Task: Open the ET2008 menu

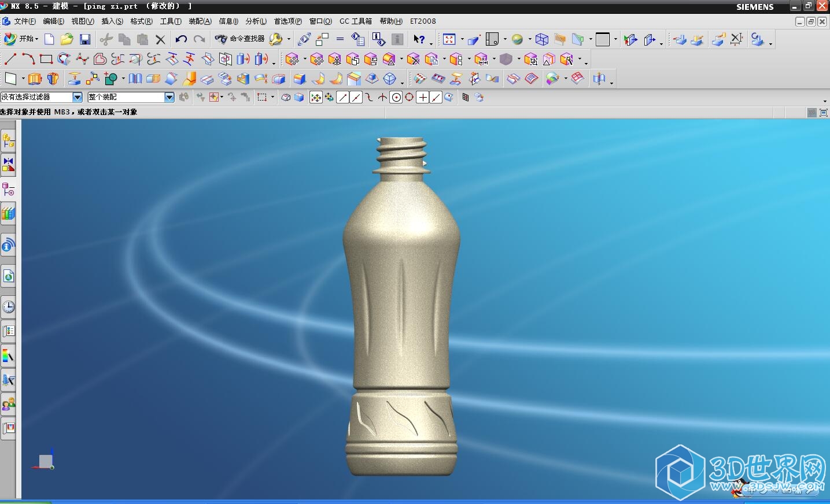Action: 423,21
